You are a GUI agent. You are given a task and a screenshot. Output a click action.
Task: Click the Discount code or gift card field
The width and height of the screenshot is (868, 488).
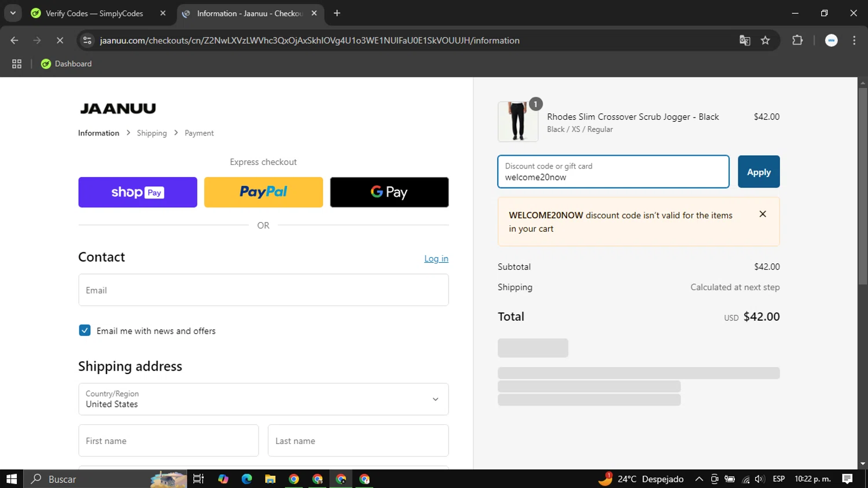click(613, 171)
